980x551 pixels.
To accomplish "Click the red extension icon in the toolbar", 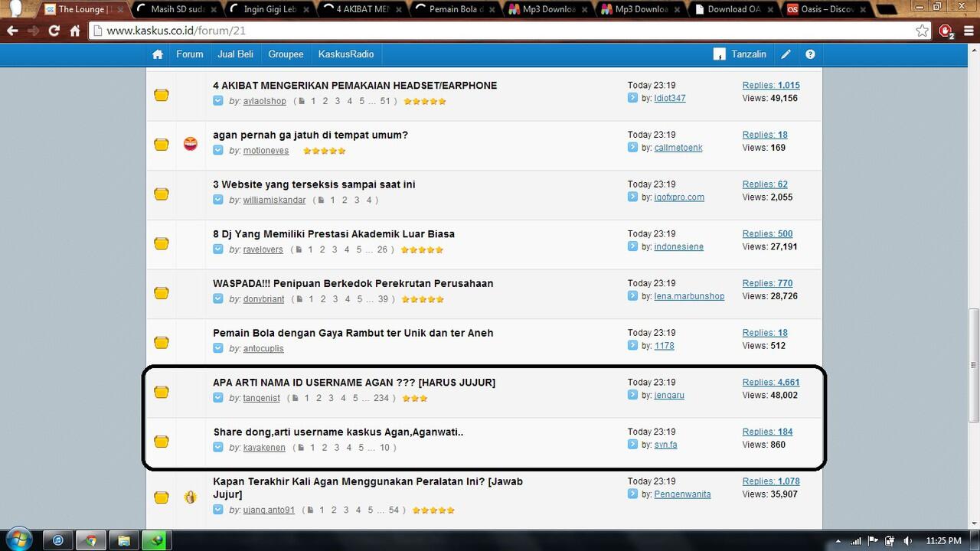I will 946,31.
